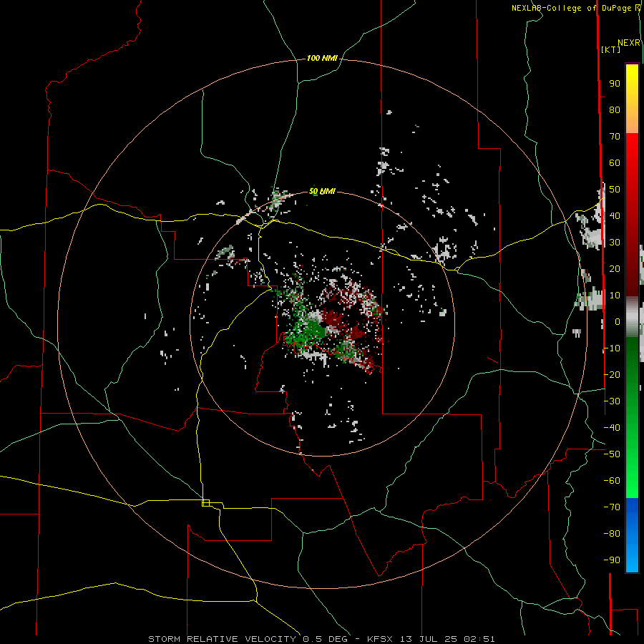Image resolution: width=644 pixels, height=644 pixels.
Task: Click the positive 10 scale value
Action: pyautogui.click(x=615, y=296)
